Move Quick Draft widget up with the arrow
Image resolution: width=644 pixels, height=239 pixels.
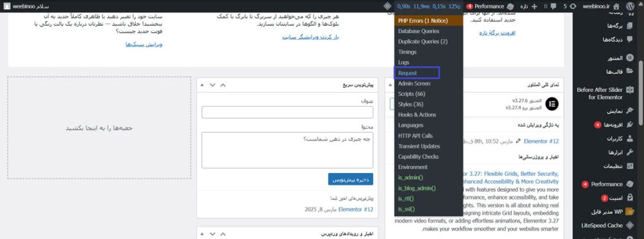point(223,85)
